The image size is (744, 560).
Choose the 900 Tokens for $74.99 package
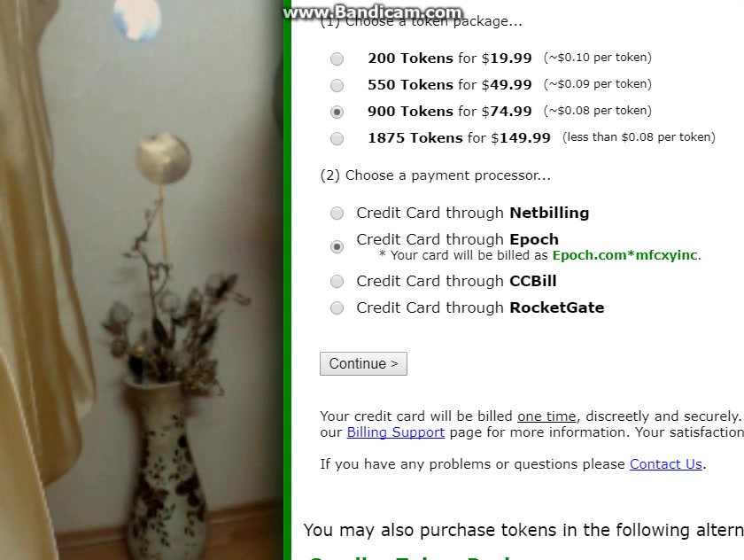click(337, 112)
